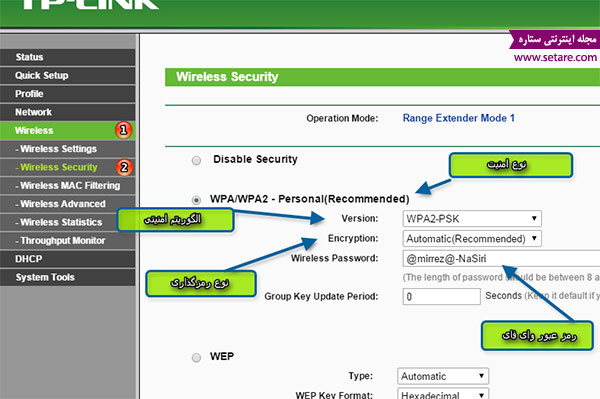Open the Version dropdown WPA2-PSK
600x399 pixels.
[x=472, y=219]
